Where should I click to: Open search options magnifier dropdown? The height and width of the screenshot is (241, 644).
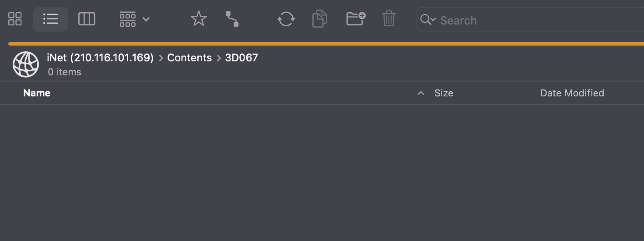427,20
